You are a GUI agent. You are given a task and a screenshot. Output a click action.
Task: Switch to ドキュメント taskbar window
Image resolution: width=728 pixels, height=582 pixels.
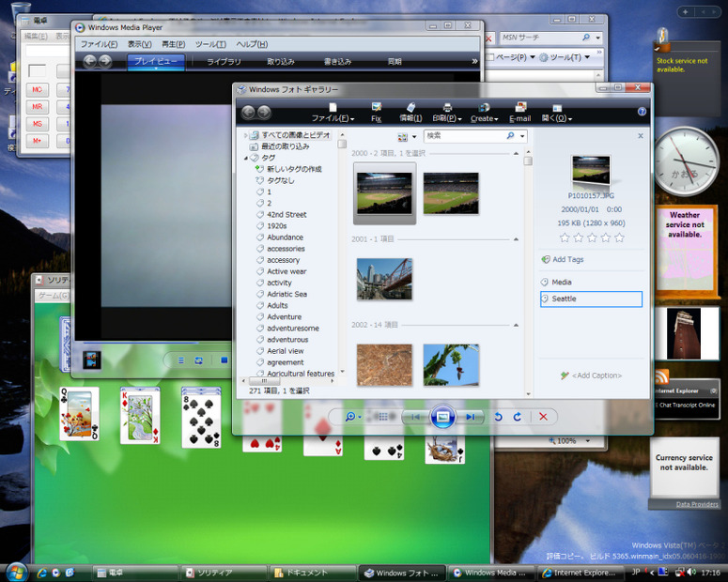click(x=313, y=573)
